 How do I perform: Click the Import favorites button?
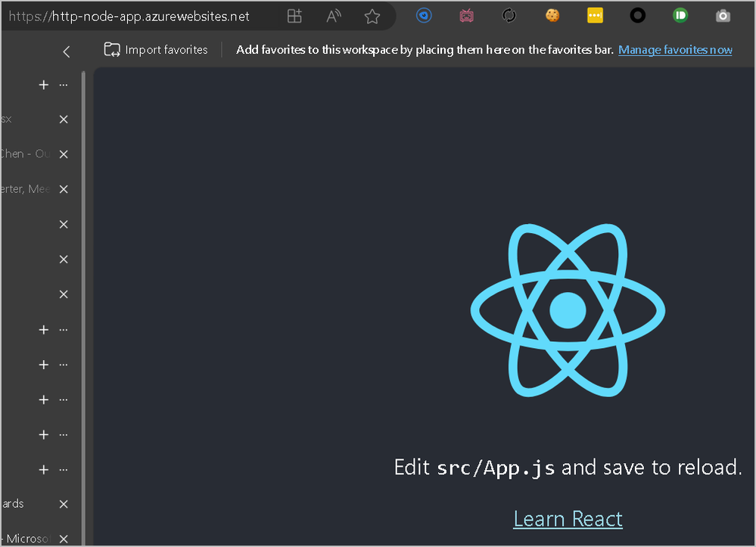[x=156, y=50]
